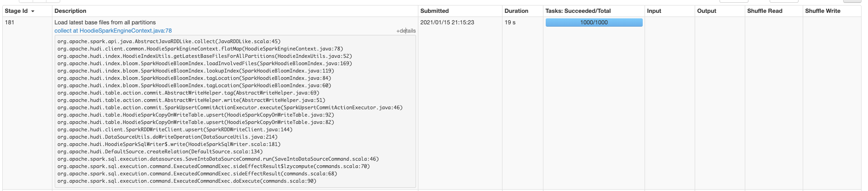Open the collect at HoodieSparkEngineContext.java:78 link

(113, 31)
